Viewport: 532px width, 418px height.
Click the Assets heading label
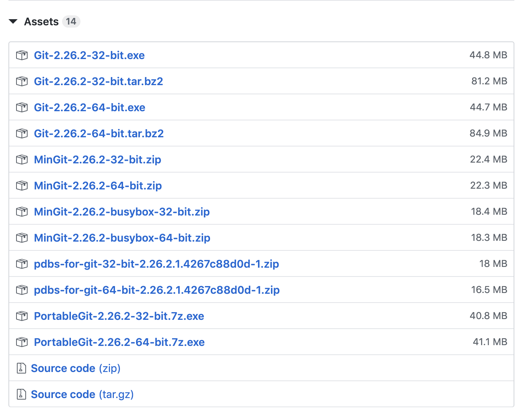(41, 21)
